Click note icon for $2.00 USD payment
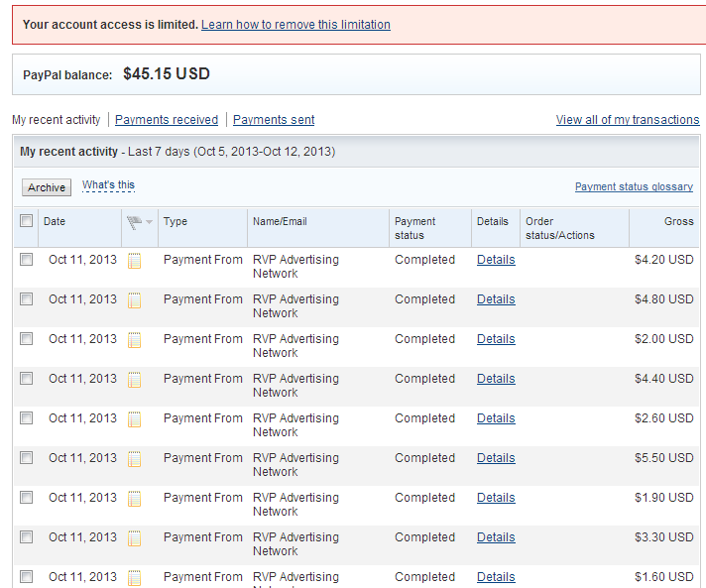Screen dimensions: 706x588 coord(135,340)
